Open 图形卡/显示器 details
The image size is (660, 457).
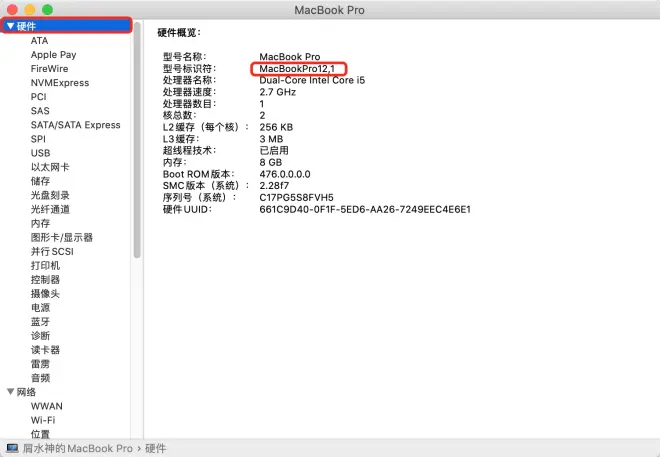click(x=61, y=237)
